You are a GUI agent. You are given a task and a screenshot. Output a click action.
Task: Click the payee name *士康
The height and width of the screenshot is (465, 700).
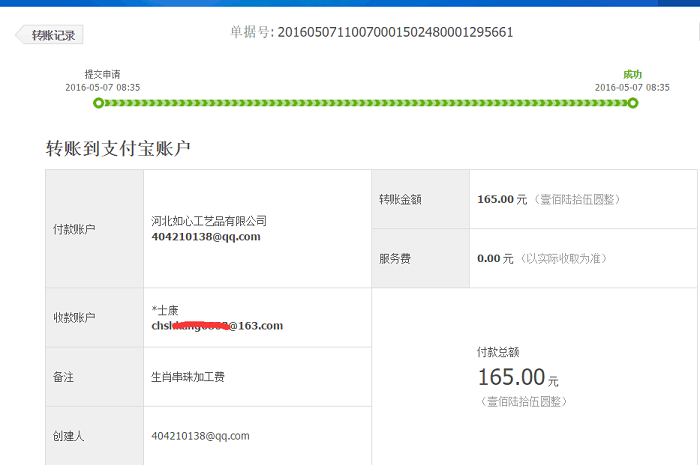164,310
